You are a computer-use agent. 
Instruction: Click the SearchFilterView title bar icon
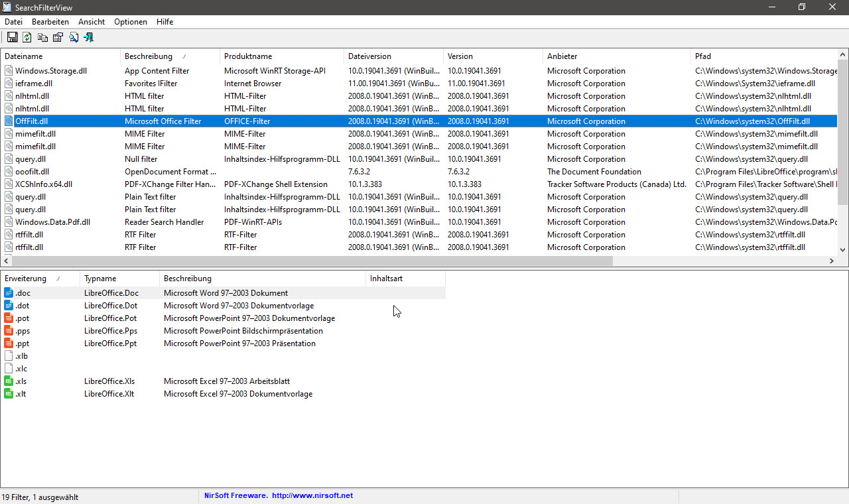pos(7,7)
